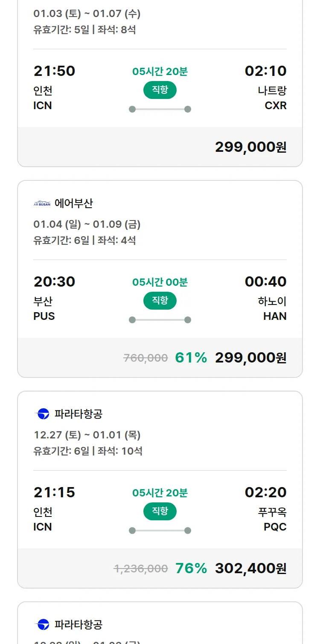Click the 61% discount label

pyautogui.click(x=191, y=357)
